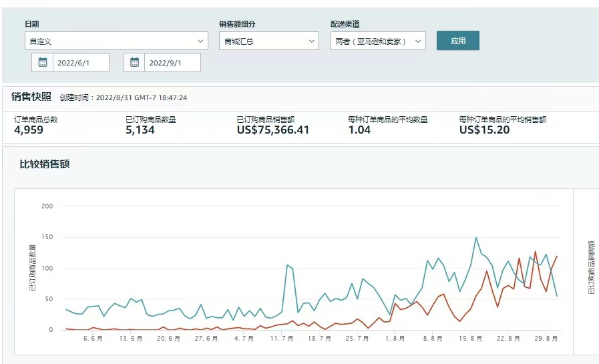Click the red line peak near 29. 8月
The width and height of the screenshot is (599, 364).
(535, 252)
